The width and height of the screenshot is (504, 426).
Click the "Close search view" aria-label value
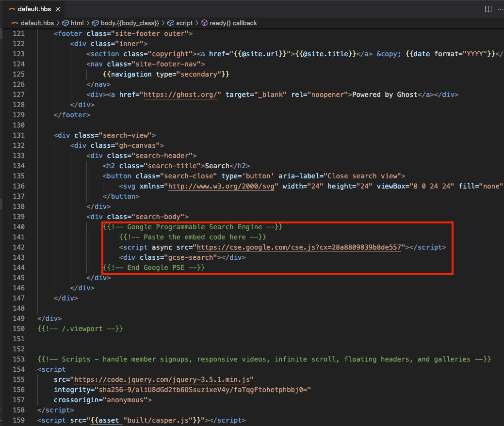[x=362, y=176]
